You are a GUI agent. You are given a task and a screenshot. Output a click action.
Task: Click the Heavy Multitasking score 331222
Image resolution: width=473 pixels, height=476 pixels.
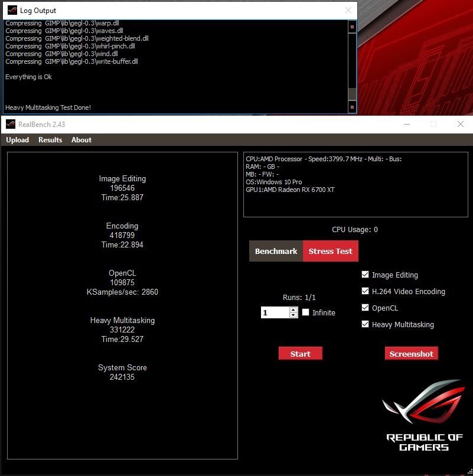pos(122,330)
